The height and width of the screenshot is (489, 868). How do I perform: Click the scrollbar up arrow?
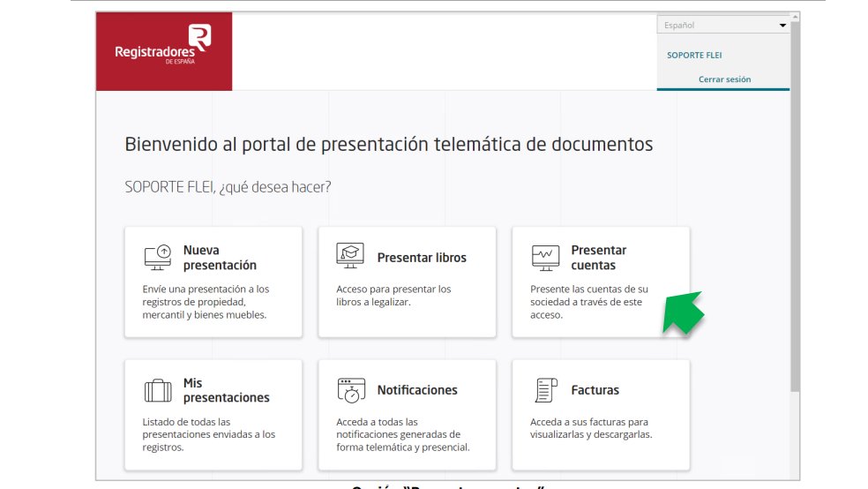tap(795, 17)
